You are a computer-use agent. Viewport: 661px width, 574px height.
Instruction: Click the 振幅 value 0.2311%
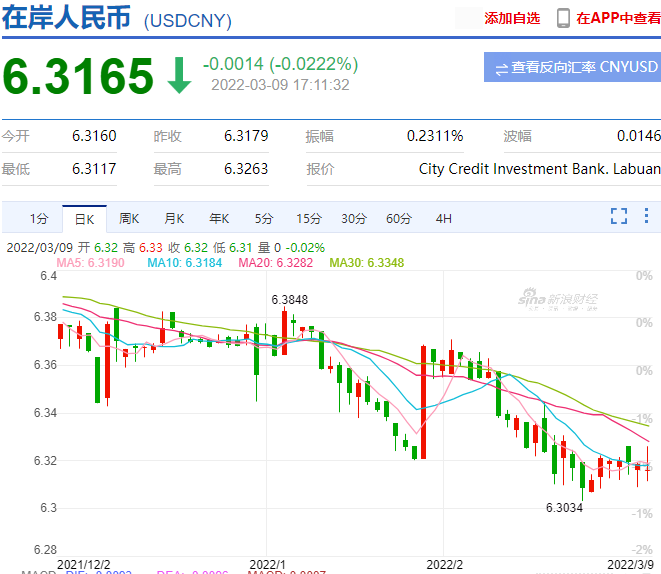coord(435,136)
